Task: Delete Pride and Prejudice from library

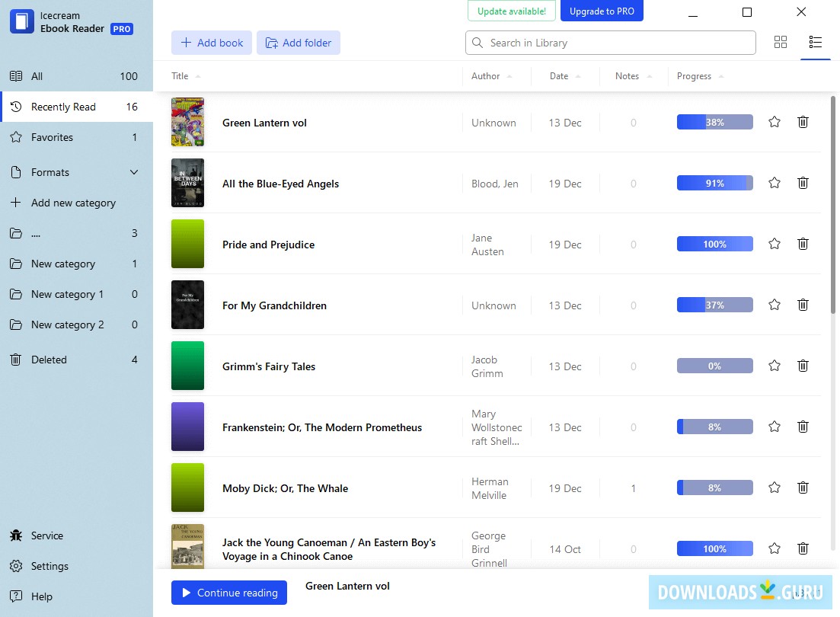Action: click(x=803, y=244)
